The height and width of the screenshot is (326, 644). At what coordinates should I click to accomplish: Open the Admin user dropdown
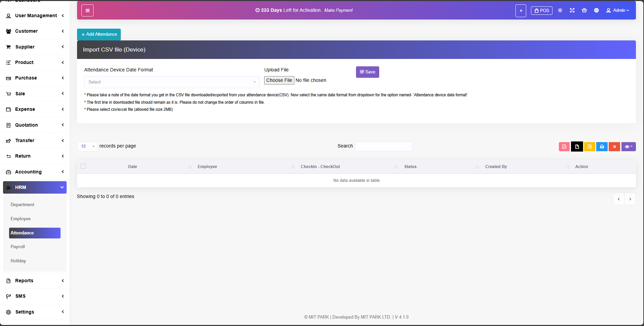(617, 10)
